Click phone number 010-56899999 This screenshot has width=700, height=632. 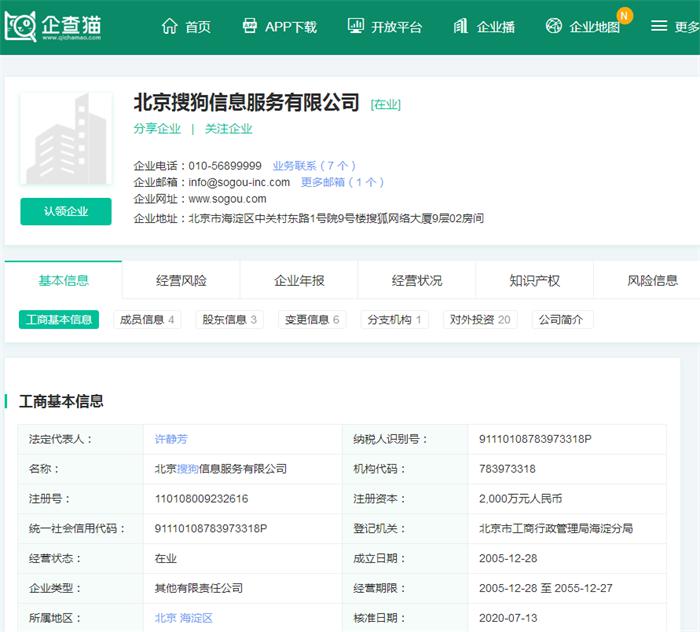click(x=225, y=166)
